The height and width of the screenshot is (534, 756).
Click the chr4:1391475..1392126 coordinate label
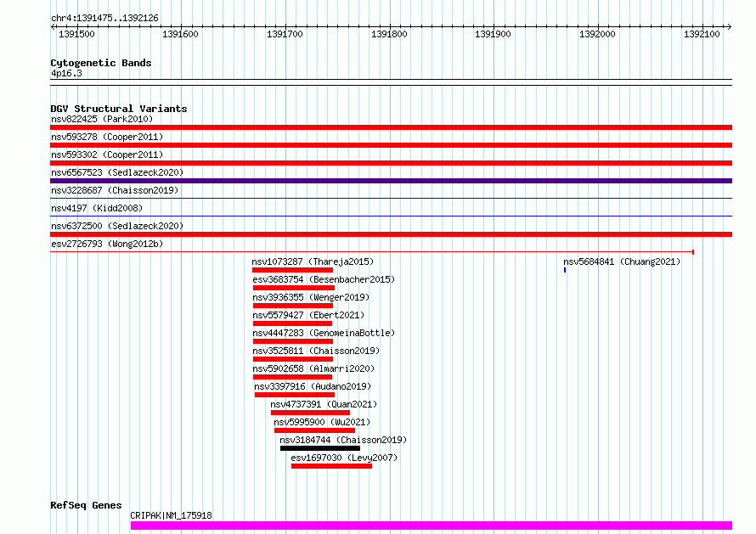click(104, 18)
